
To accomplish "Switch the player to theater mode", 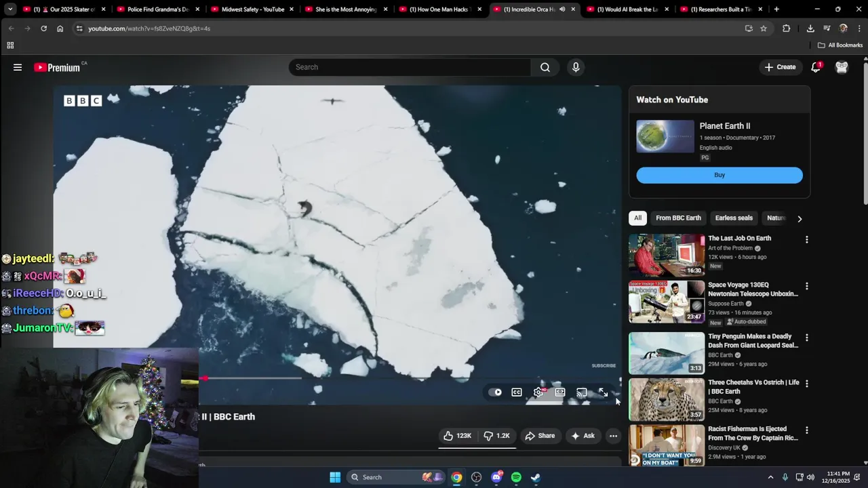I will [560, 392].
